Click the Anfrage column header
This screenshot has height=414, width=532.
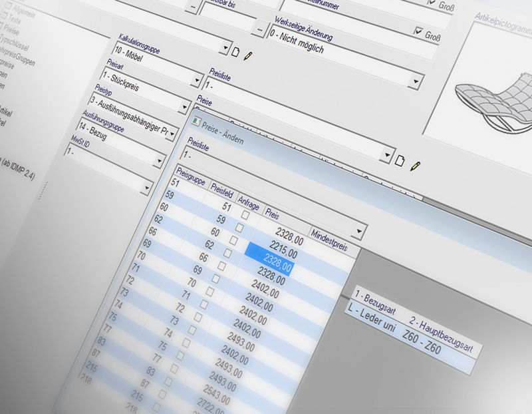coord(248,204)
